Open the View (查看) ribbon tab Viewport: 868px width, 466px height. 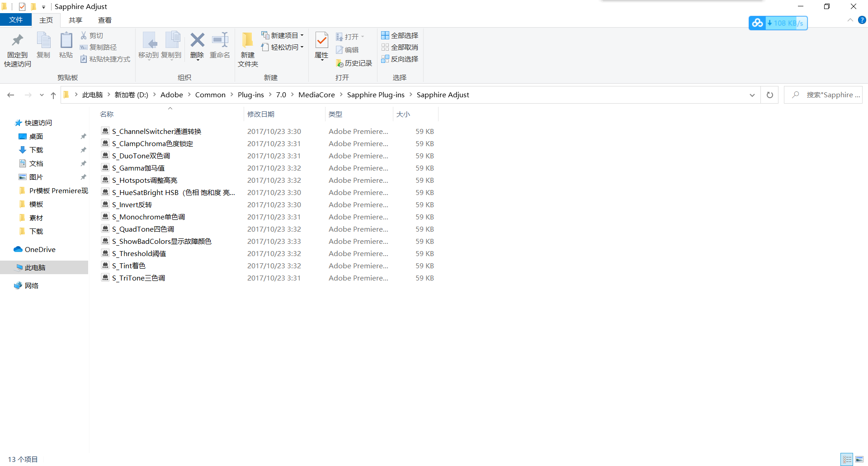click(x=104, y=20)
